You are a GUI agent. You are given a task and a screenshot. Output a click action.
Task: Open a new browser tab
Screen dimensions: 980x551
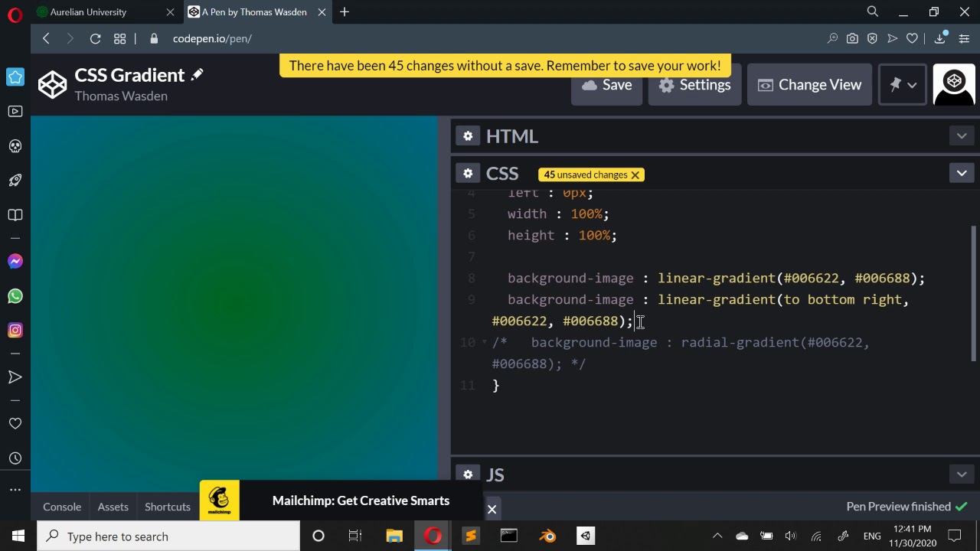pos(345,12)
